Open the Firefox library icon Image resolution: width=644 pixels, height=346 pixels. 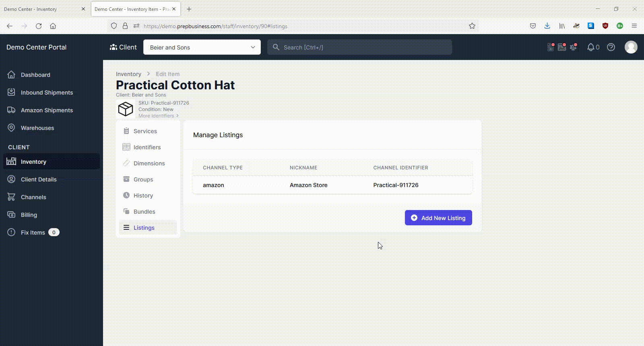[x=562, y=26]
